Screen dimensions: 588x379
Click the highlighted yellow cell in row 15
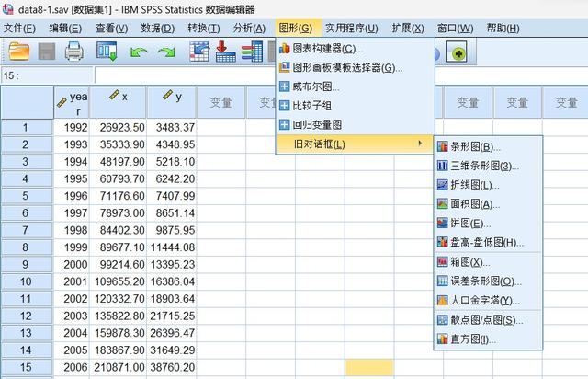coord(369,367)
